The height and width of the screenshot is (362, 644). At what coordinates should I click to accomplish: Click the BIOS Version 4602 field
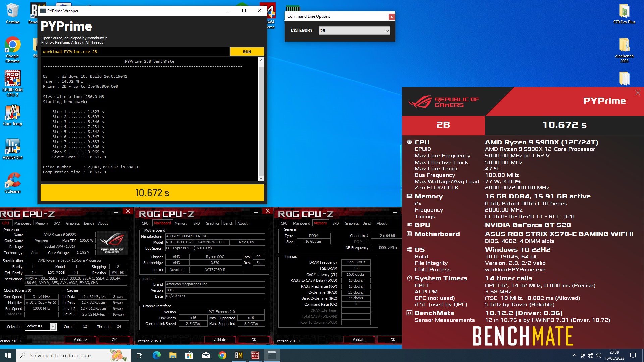coord(215,290)
